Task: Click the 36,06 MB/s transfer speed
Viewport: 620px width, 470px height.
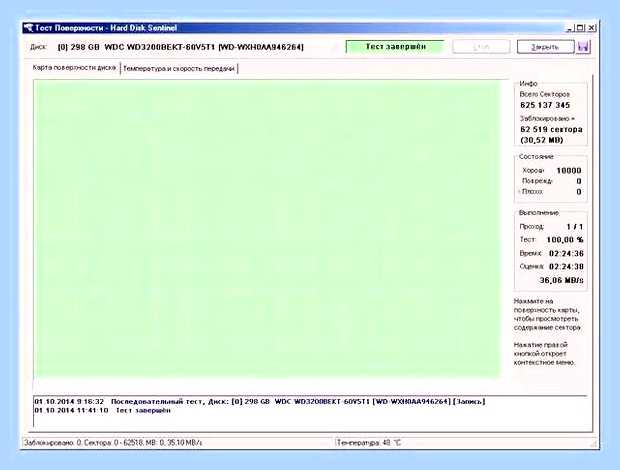Action: click(x=561, y=280)
